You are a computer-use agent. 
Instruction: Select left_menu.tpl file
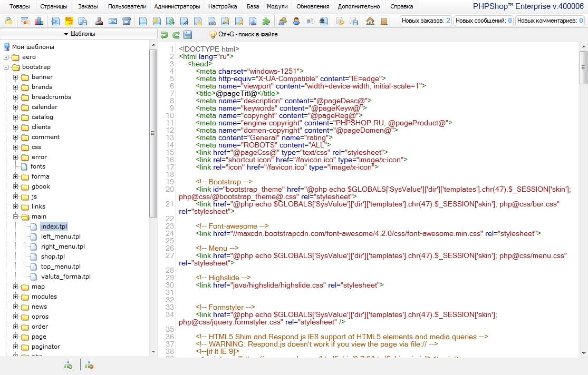61,236
